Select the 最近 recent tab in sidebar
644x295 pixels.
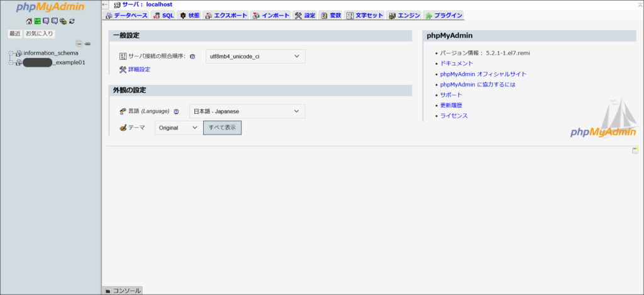pos(15,34)
